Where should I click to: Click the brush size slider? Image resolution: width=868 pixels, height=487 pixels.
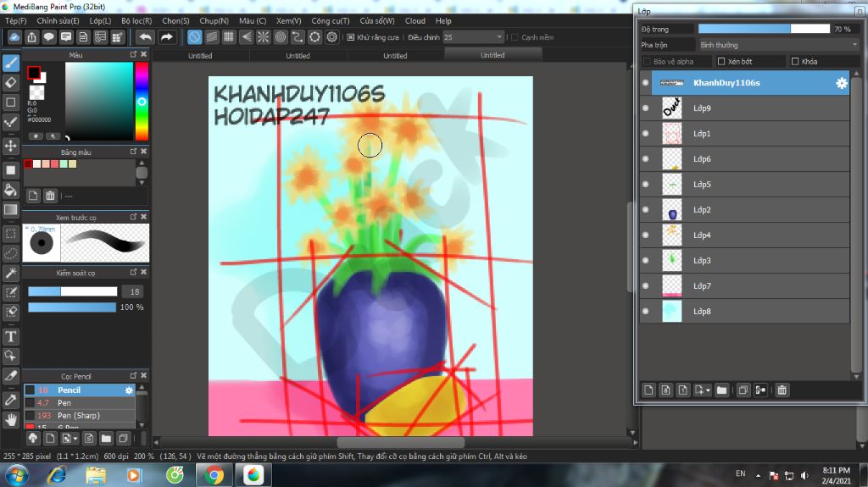pos(73,291)
